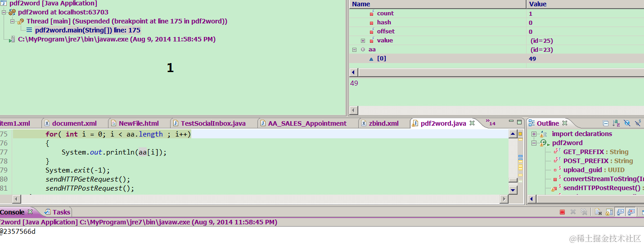Click System.out.println(aa[i]); code line
Screen dimensions: 644x246
[114, 152]
